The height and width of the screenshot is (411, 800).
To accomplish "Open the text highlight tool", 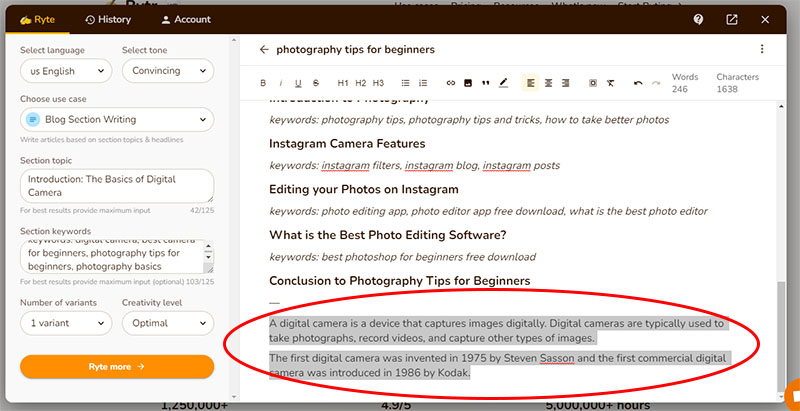I will pyautogui.click(x=504, y=83).
